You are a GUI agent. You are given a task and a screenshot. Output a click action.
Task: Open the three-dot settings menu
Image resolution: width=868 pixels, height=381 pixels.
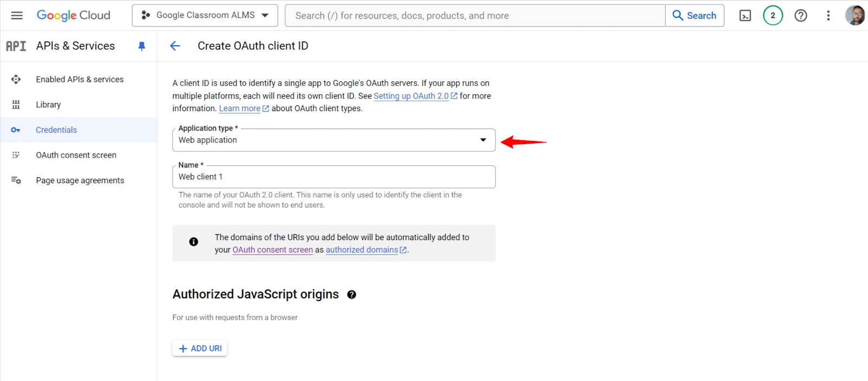point(828,15)
